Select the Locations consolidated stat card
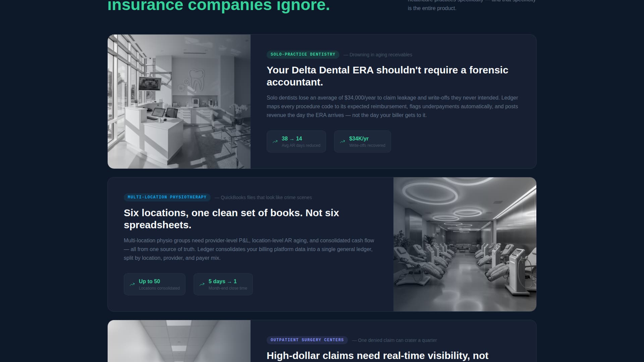The width and height of the screenshot is (644, 362). coord(154,284)
